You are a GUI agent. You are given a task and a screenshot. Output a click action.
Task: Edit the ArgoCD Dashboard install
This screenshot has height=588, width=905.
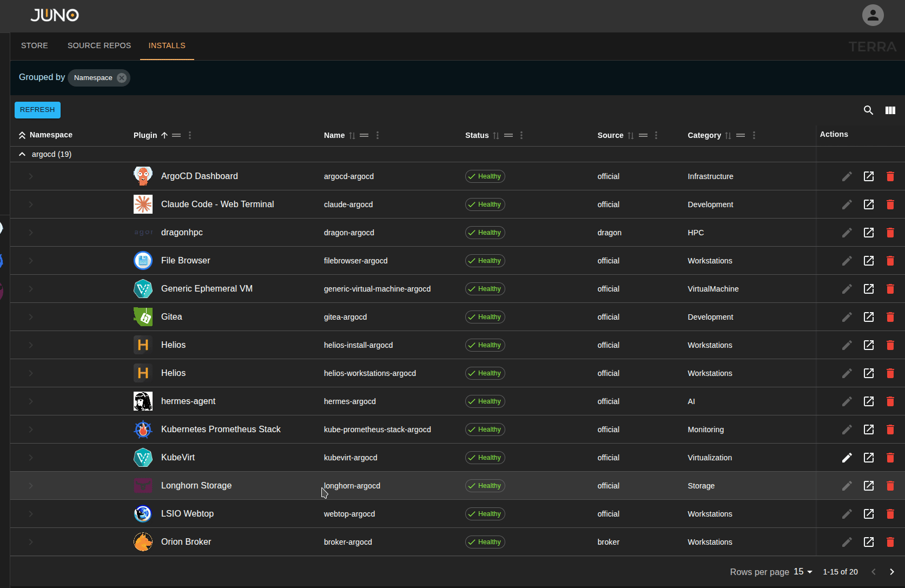[847, 176]
